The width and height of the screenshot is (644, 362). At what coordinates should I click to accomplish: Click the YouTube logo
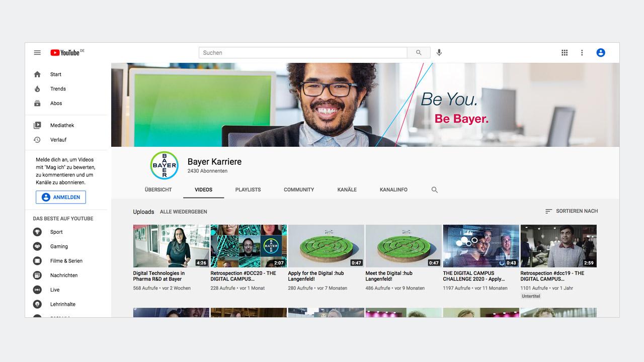[x=67, y=52]
